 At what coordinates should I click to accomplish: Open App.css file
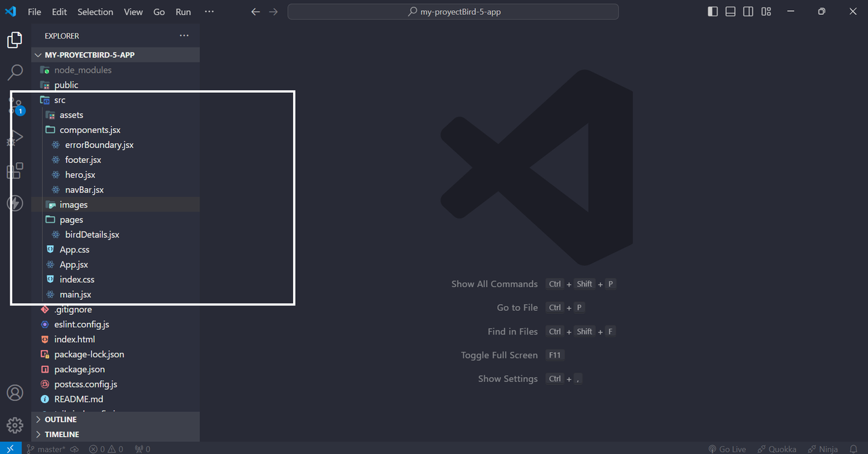(115, 249)
